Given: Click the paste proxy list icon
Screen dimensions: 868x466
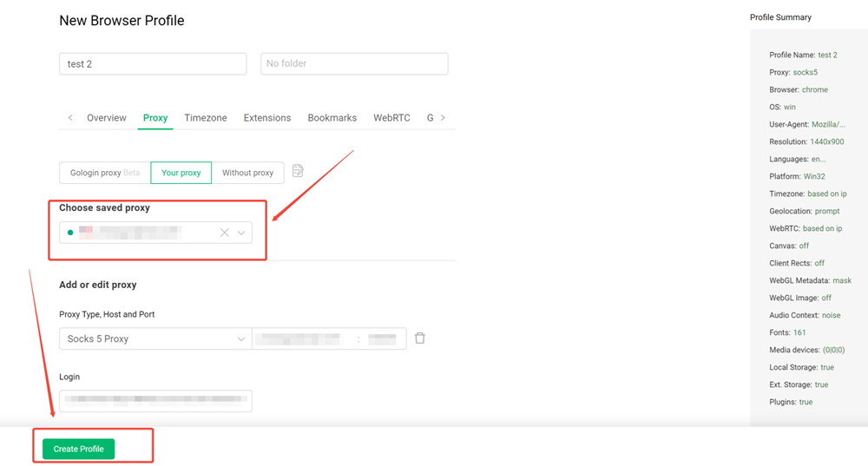Looking at the screenshot, I should pyautogui.click(x=298, y=171).
